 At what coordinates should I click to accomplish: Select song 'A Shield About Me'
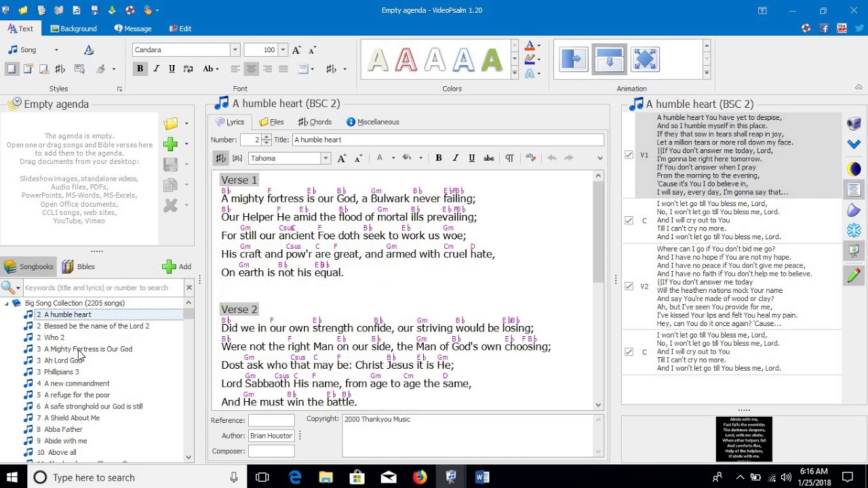click(72, 418)
